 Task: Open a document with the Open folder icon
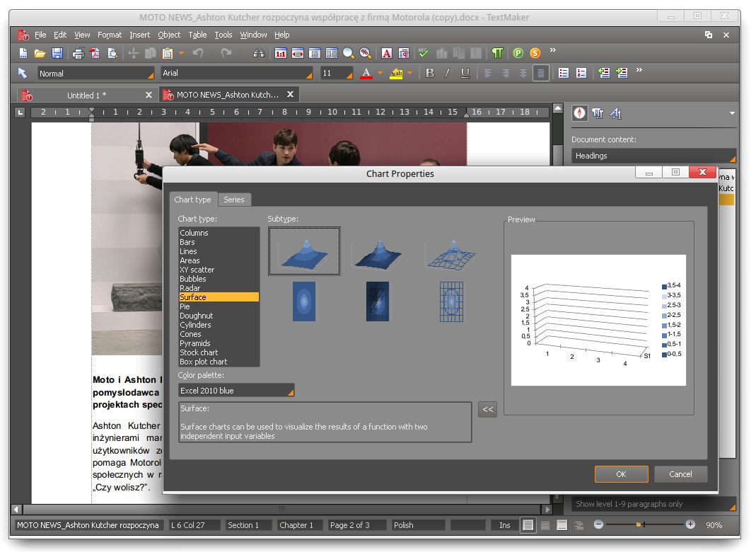point(40,52)
